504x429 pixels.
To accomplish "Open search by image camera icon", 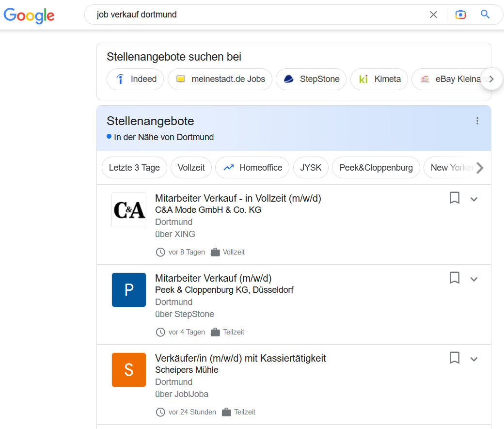I will (460, 15).
